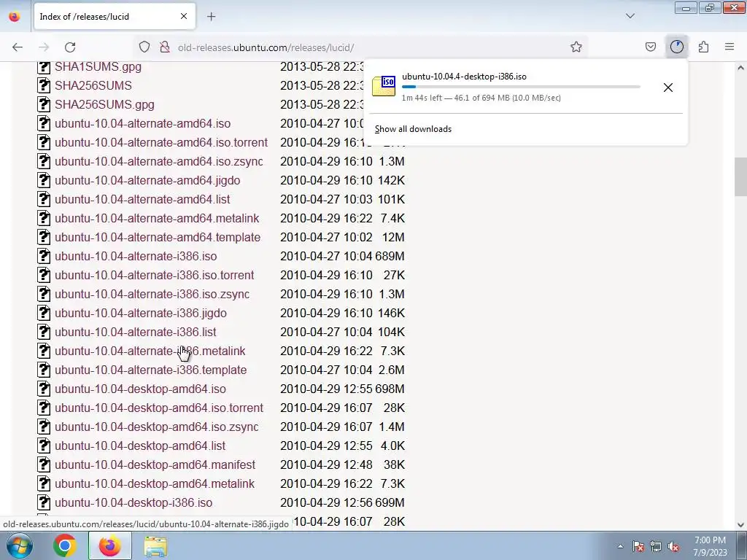Image resolution: width=747 pixels, height=560 pixels.
Task: Close the Index of /releases/lucid tab
Action: click(184, 16)
